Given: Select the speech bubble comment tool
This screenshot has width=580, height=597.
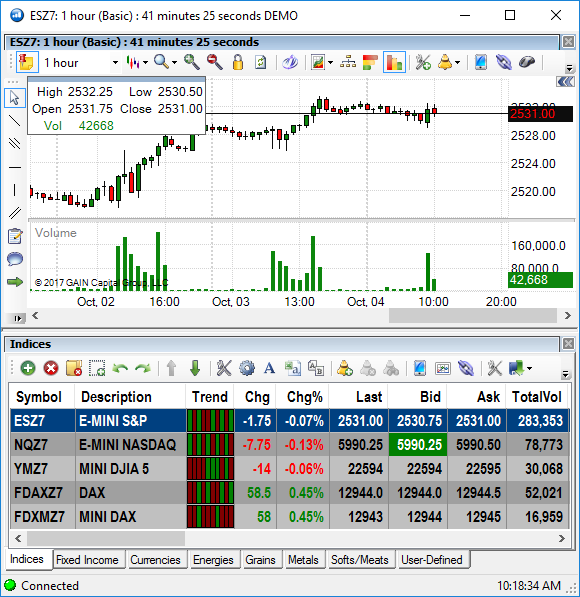Looking at the screenshot, I should coord(15,259).
